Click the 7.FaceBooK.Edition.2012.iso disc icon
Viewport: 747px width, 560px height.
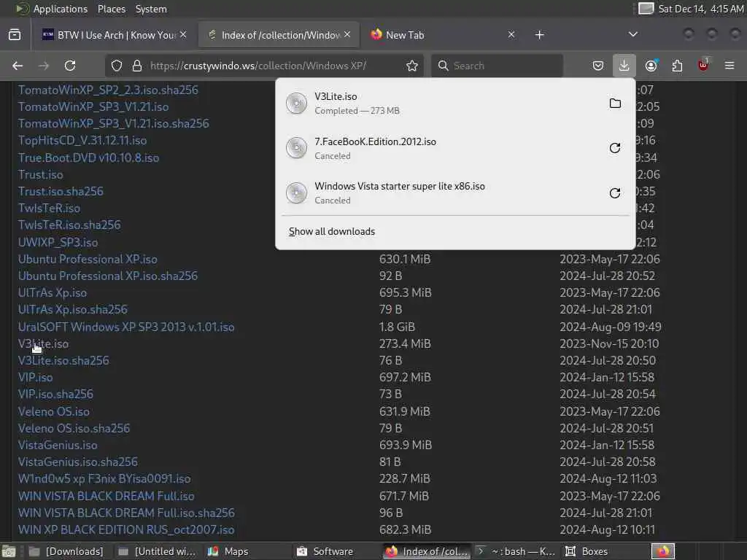pos(296,148)
